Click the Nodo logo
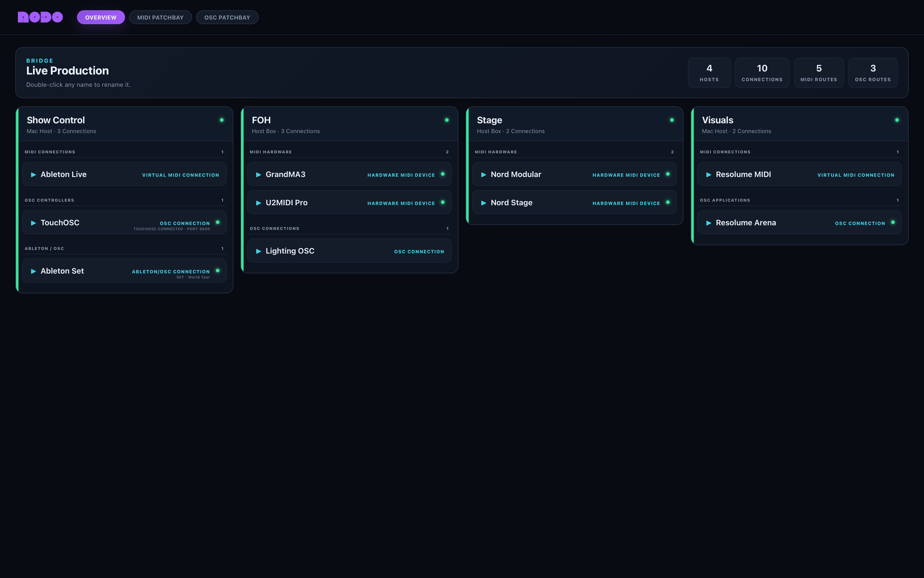This screenshot has width=924, height=578. [x=40, y=17]
